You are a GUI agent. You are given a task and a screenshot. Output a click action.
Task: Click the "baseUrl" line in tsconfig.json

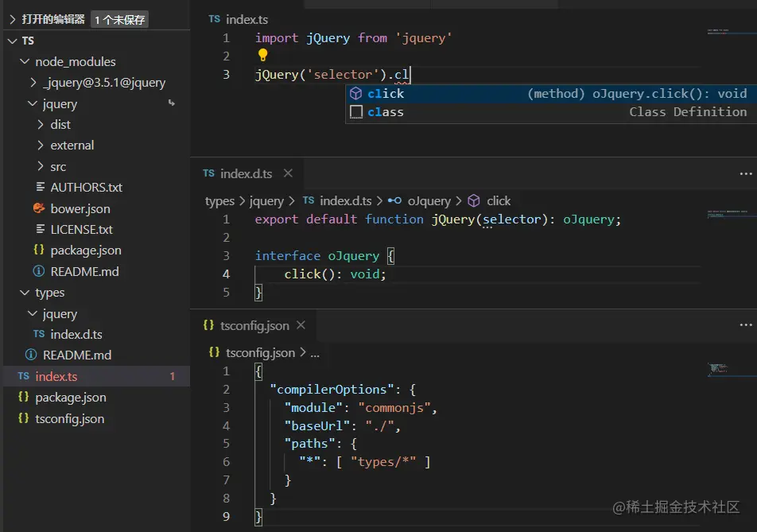[342, 425]
